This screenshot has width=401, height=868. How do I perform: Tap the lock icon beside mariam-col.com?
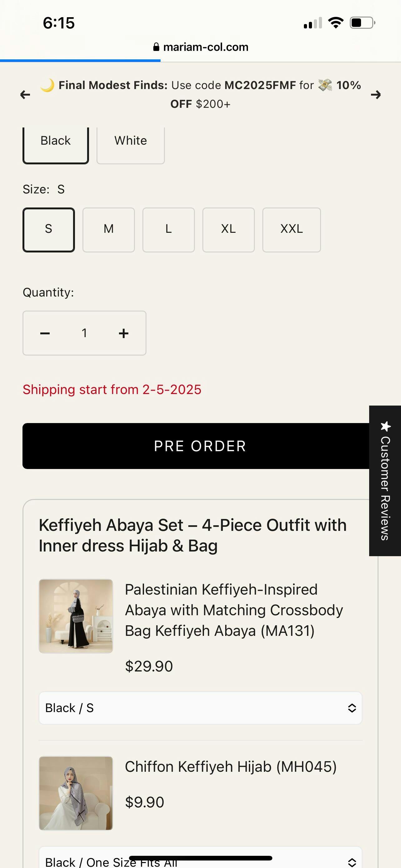tap(156, 47)
